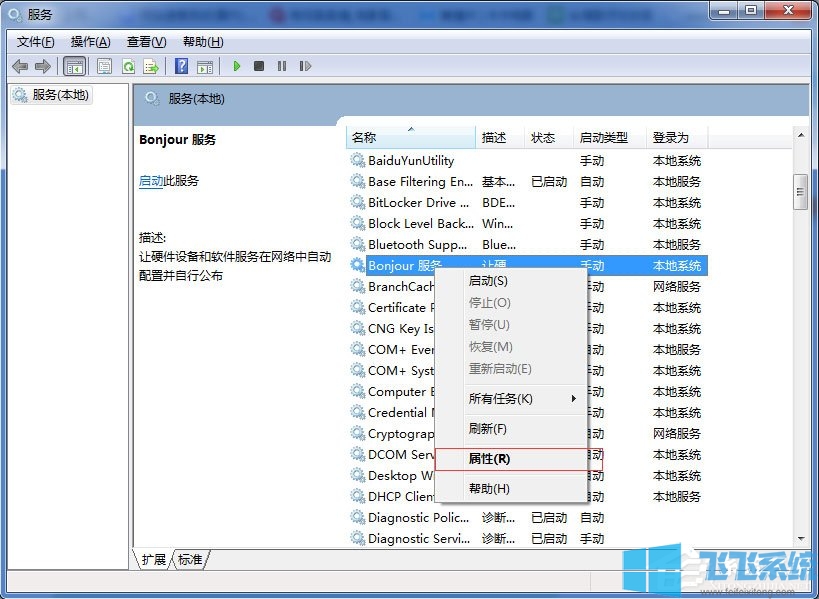Open the 查看(V) menu
819x599 pixels.
coord(145,41)
